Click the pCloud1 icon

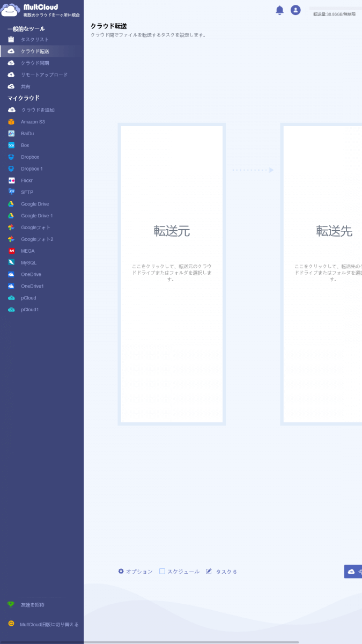click(11, 310)
